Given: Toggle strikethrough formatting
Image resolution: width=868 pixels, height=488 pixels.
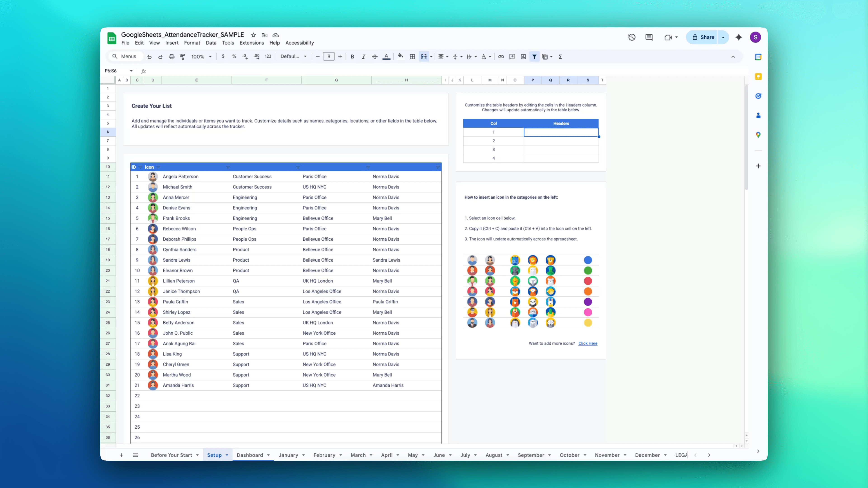Looking at the screenshot, I should click(375, 56).
